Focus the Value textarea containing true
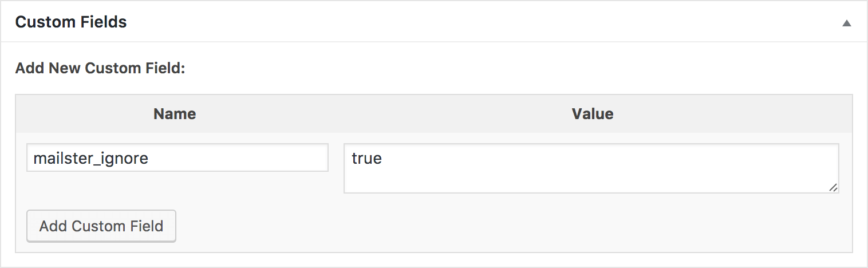The image size is (868, 268). 591,168
